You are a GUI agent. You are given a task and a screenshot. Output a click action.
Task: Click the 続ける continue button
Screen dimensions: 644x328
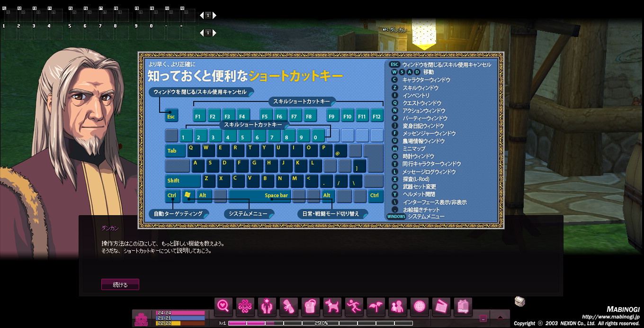(x=120, y=284)
